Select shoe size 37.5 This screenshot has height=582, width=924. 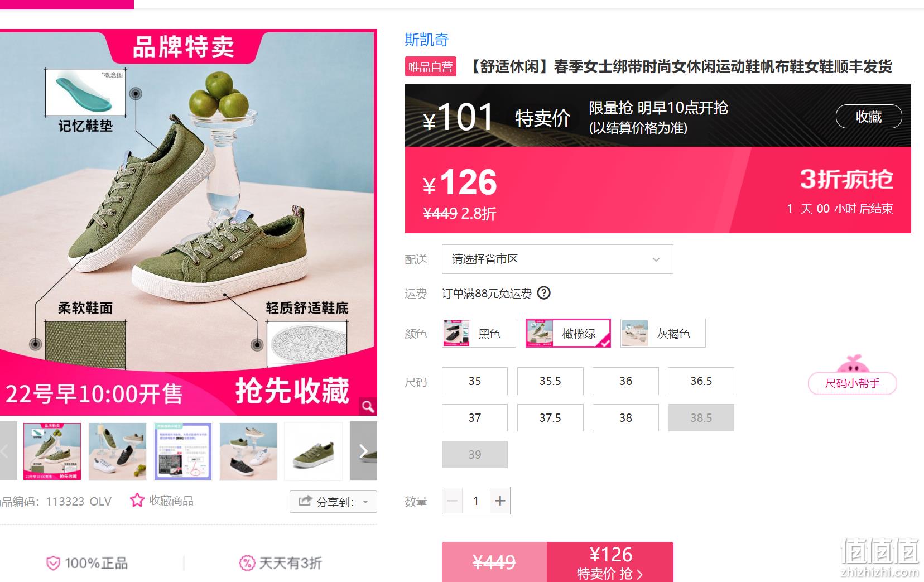550,418
